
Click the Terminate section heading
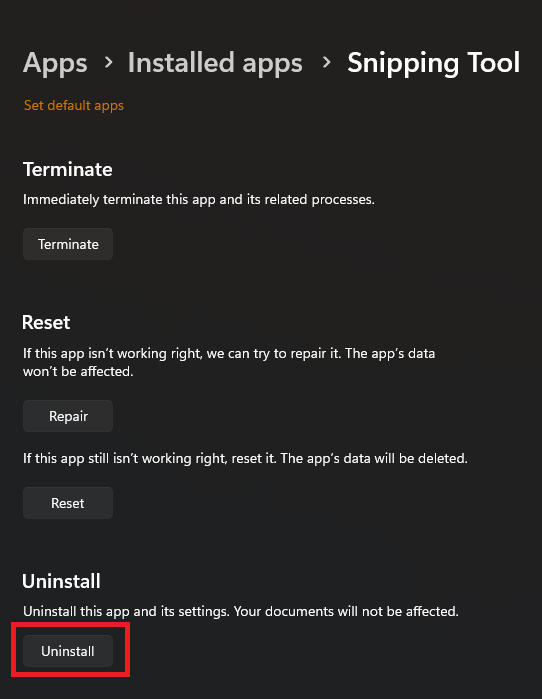tap(68, 169)
